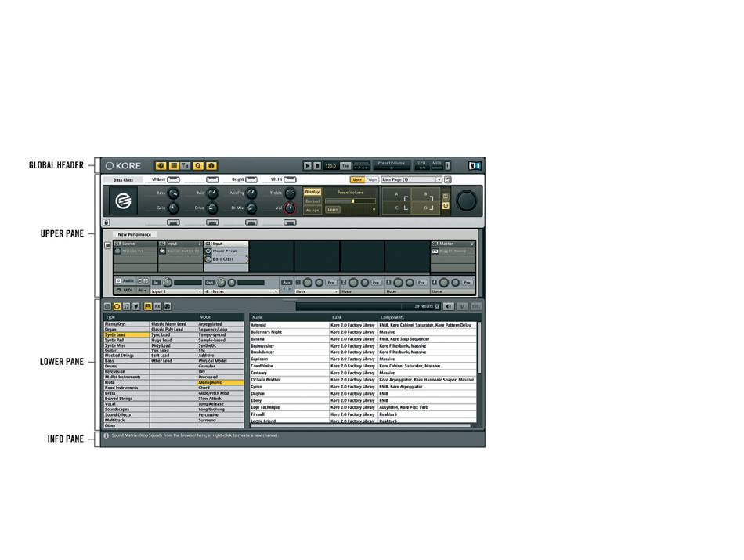Viewport: 744px width, 560px height.
Task: Click the large round morph knob
Action: click(466, 201)
